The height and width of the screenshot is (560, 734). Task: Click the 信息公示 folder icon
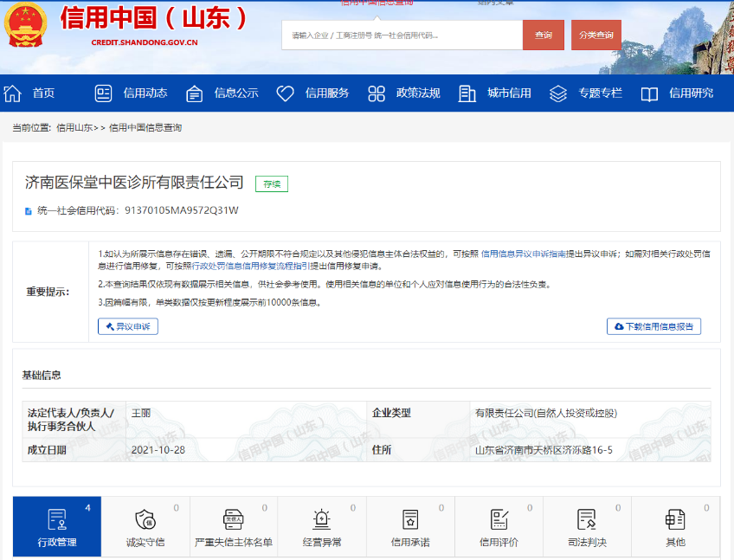194,93
